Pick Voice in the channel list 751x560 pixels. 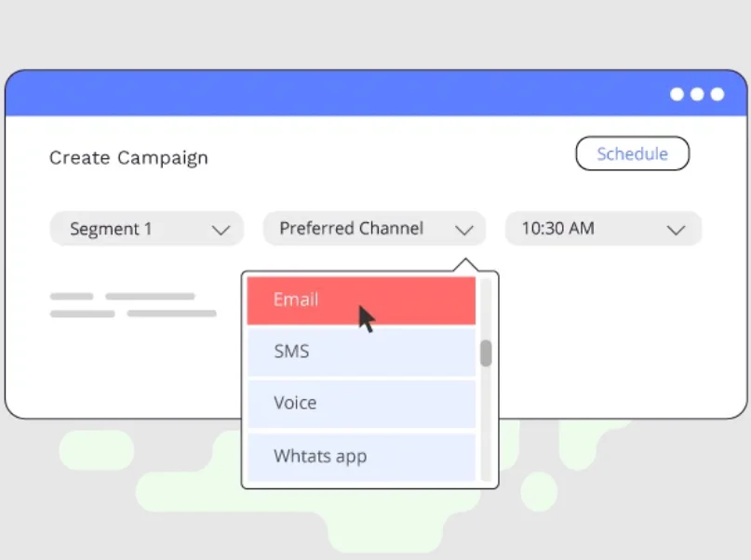point(361,404)
